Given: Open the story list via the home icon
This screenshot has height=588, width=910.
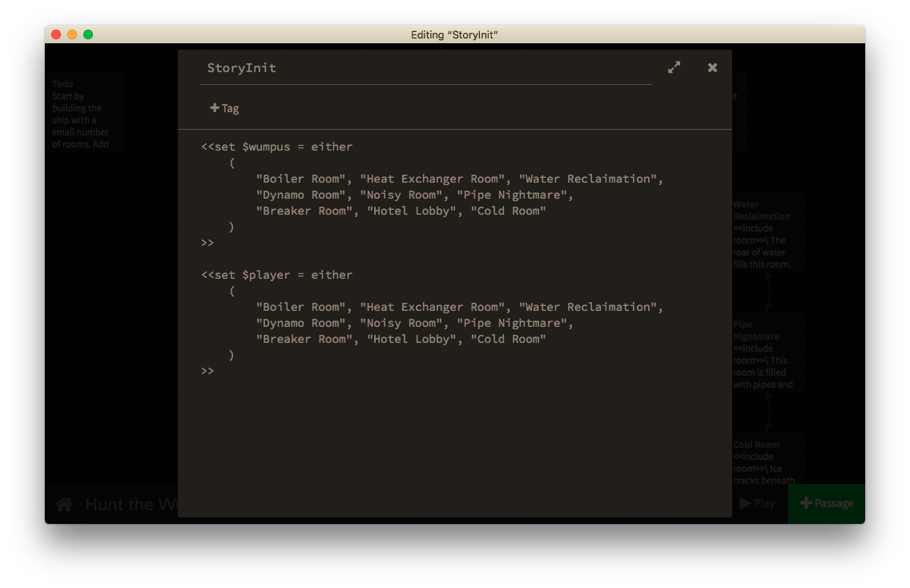Looking at the screenshot, I should 63,503.
